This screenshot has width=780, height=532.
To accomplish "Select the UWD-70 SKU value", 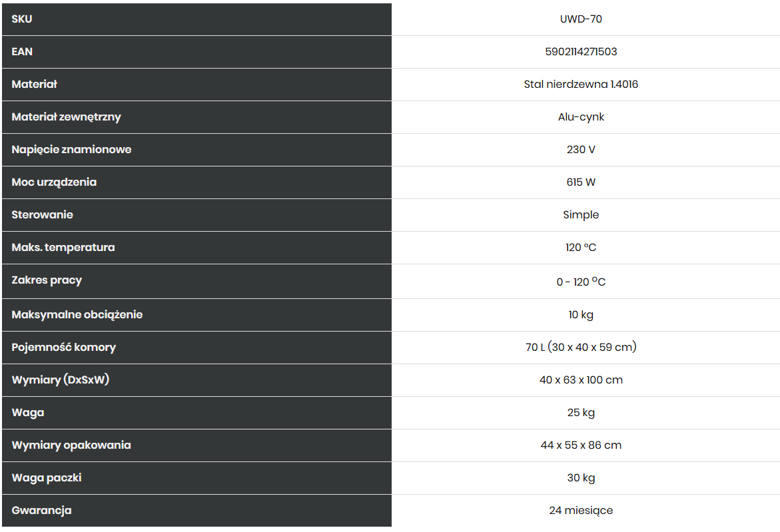I will coord(581,19).
